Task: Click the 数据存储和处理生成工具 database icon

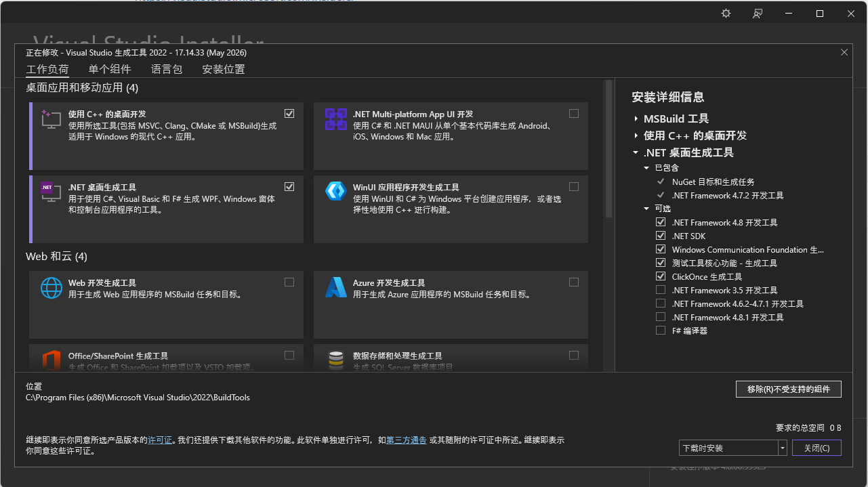Action: pos(336,360)
